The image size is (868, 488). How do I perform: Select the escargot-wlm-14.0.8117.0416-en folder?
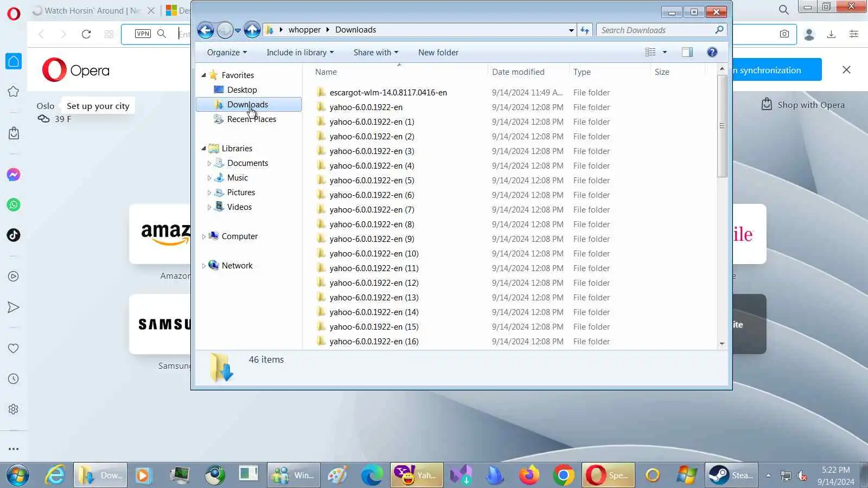(x=388, y=93)
